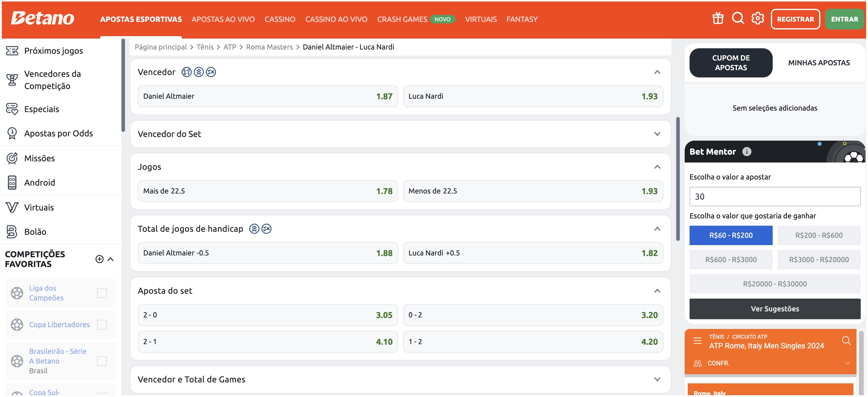This screenshot has height=397, width=868.
Task: Click the Virtuais V icon
Action: [x=12, y=207]
